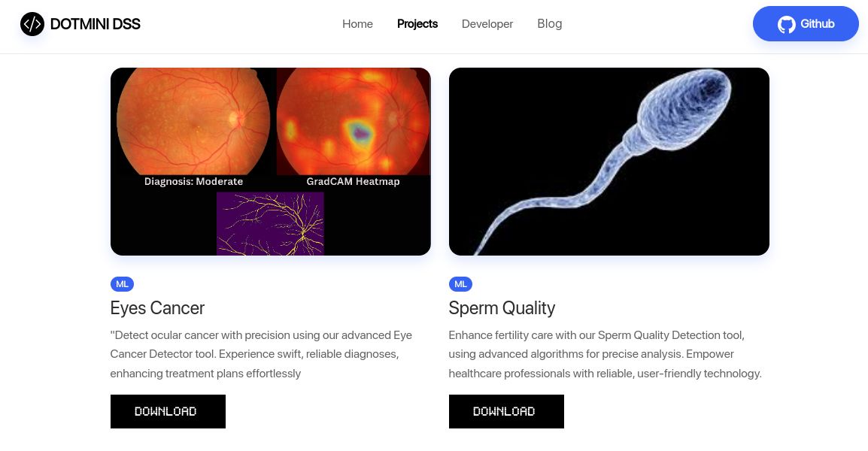Click the Diagnosis: Moderate caption text
The image size is (868, 451).
193,181
